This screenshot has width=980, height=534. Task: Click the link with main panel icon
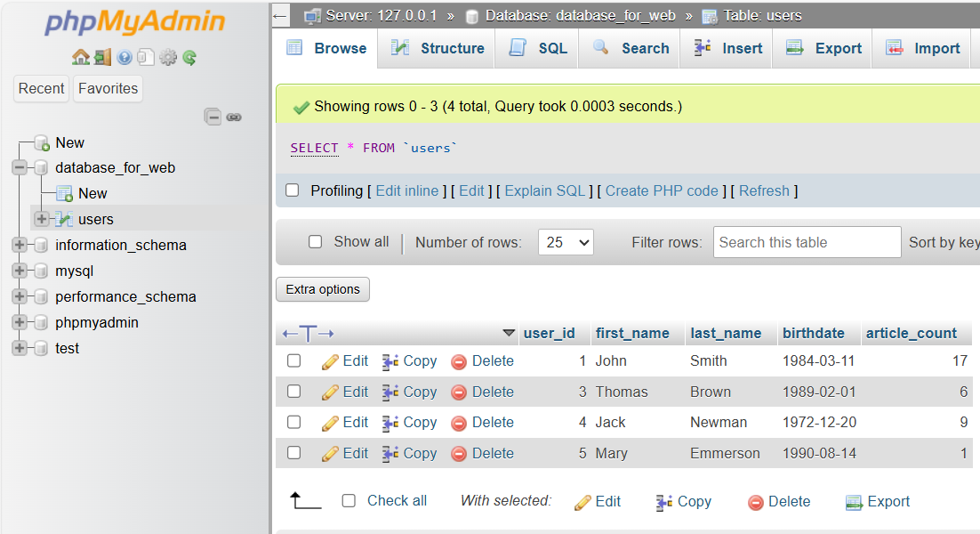[x=234, y=117]
